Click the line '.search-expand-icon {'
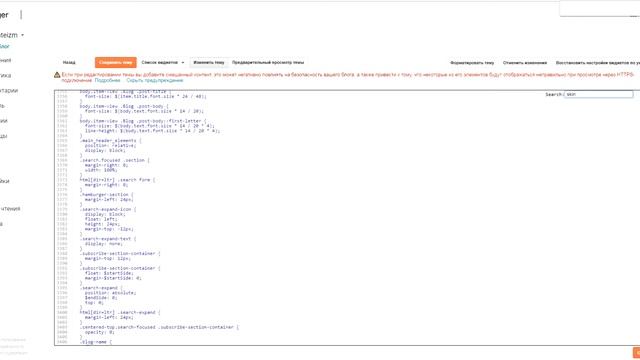 [108, 209]
